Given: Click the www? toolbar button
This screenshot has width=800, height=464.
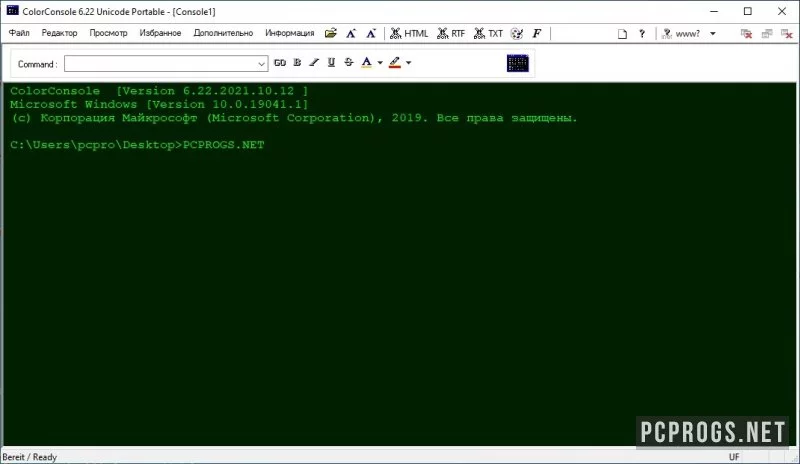Looking at the screenshot, I should coord(681,34).
